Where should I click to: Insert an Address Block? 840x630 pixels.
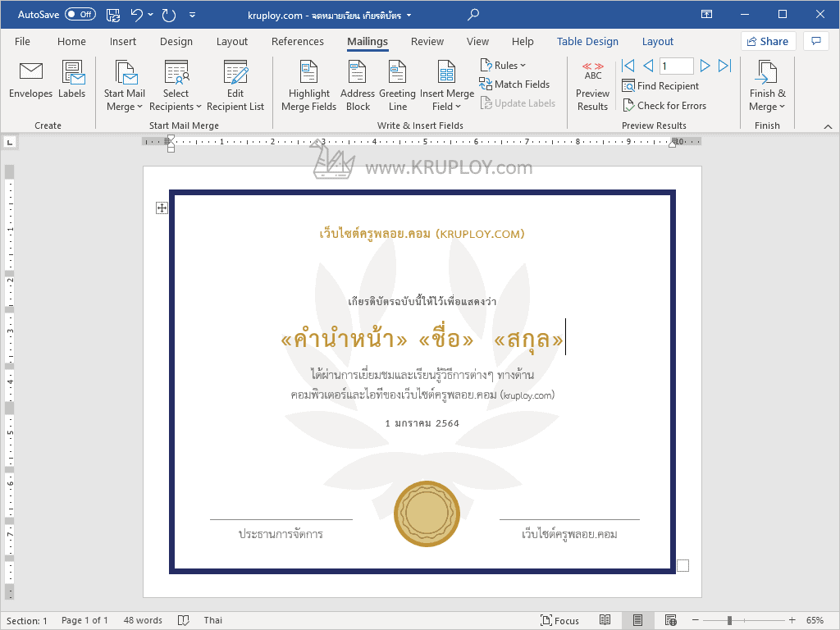(x=358, y=85)
